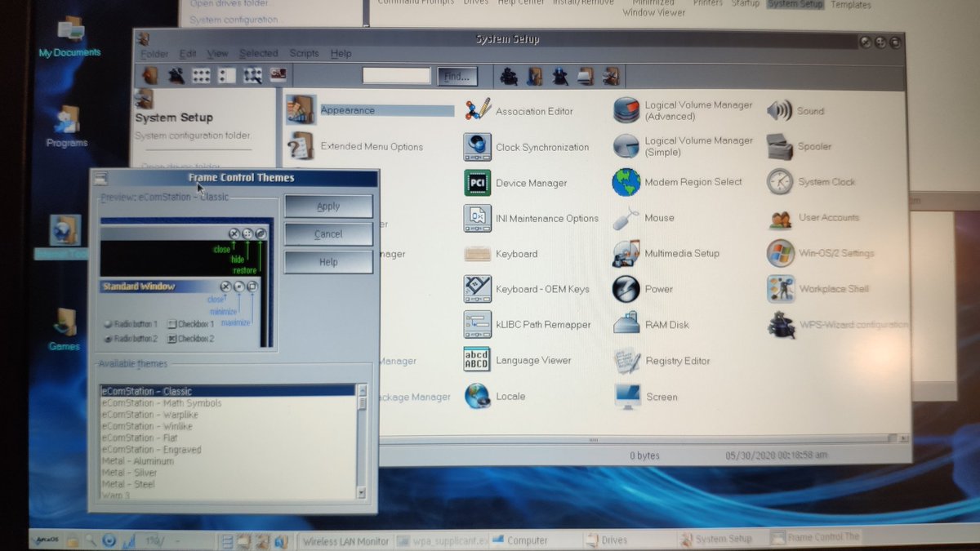This screenshot has width=980, height=551.
Task: Open the Selected menu
Action: tap(258, 54)
